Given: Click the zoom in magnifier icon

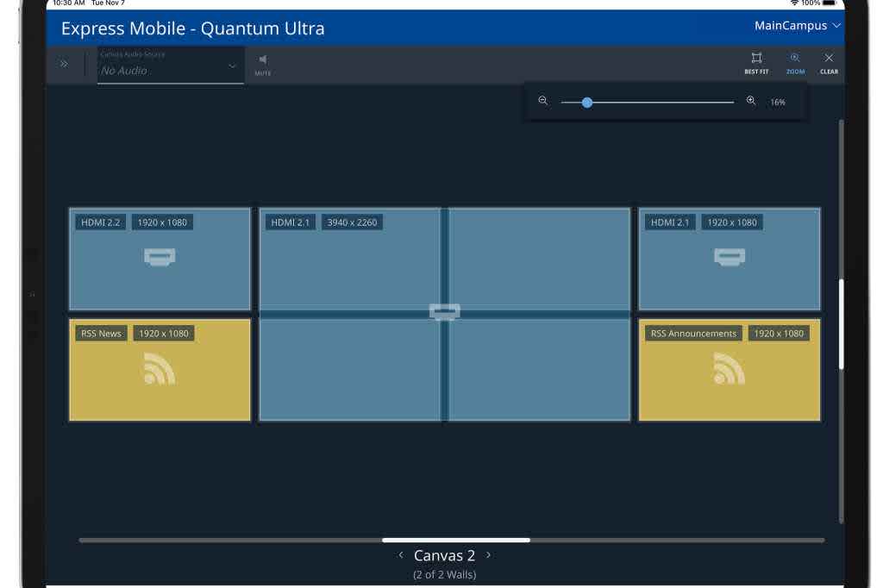Looking at the screenshot, I should click(751, 100).
